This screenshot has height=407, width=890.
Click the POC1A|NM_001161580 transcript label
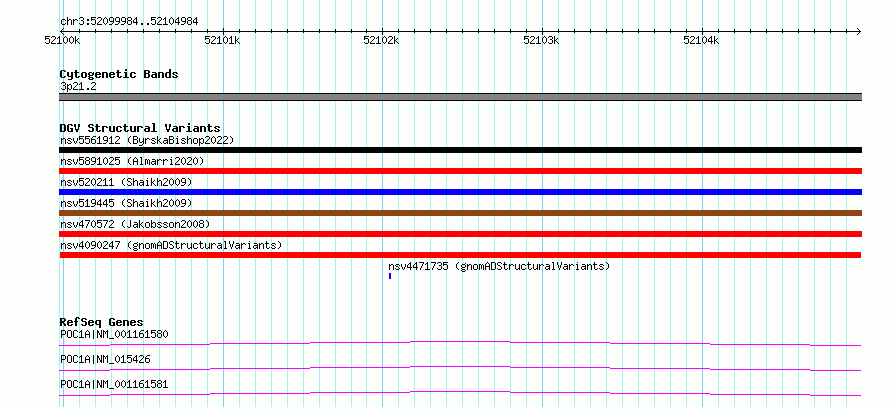(x=114, y=334)
